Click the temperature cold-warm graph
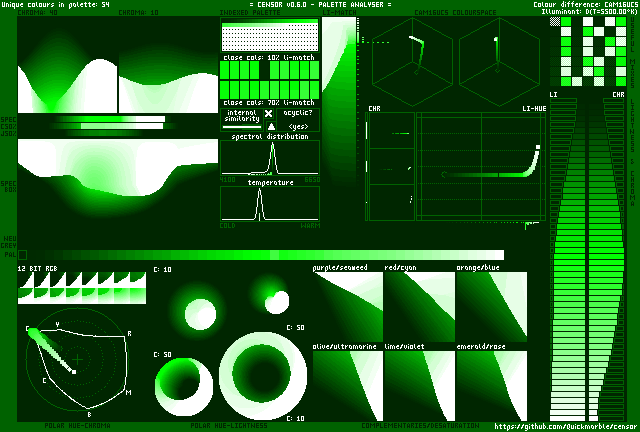The height and width of the screenshot is (432, 640). click(269, 204)
